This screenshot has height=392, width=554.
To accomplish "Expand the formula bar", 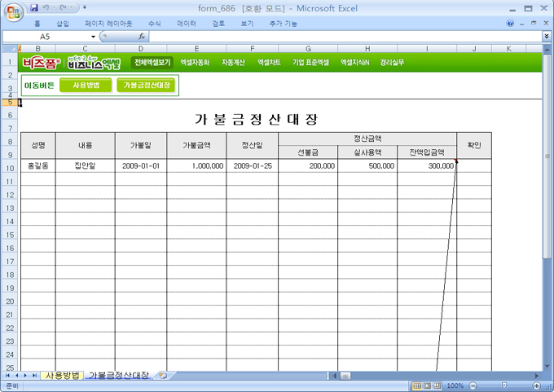I will pos(546,37).
